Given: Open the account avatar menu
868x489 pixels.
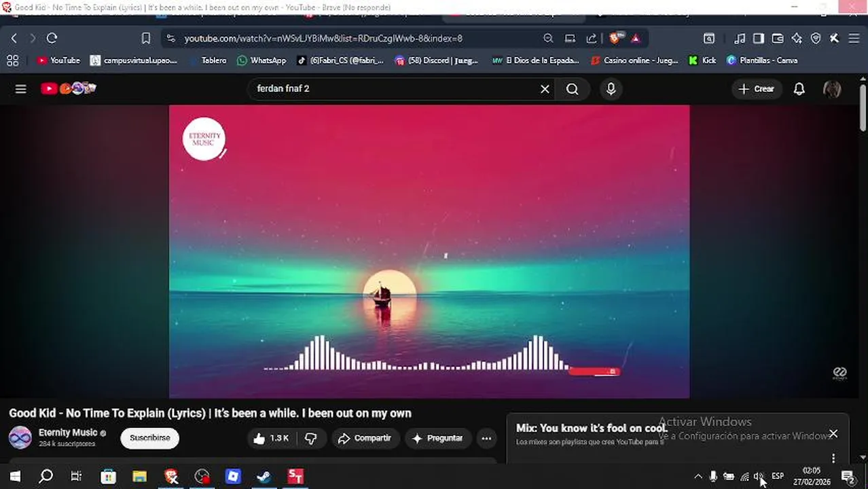Looking at the screenshot, I should point(832,89).
